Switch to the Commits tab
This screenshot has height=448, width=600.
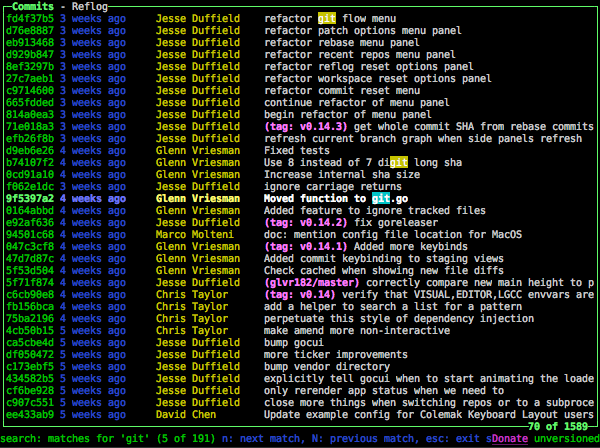(x=33, y=7)
